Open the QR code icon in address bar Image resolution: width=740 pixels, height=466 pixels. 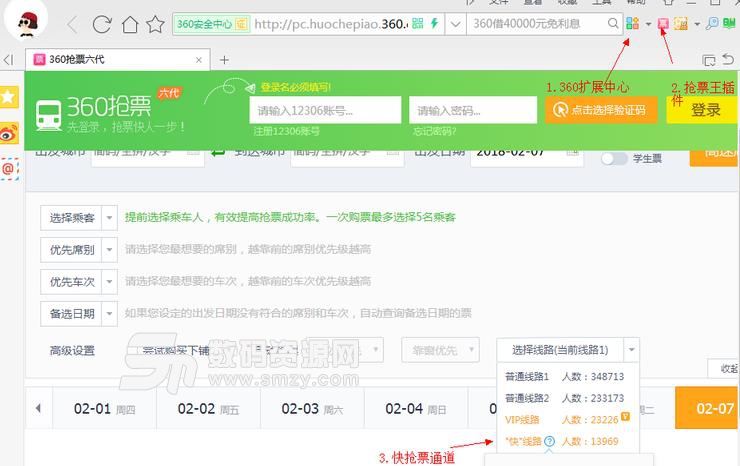(418, 23)
